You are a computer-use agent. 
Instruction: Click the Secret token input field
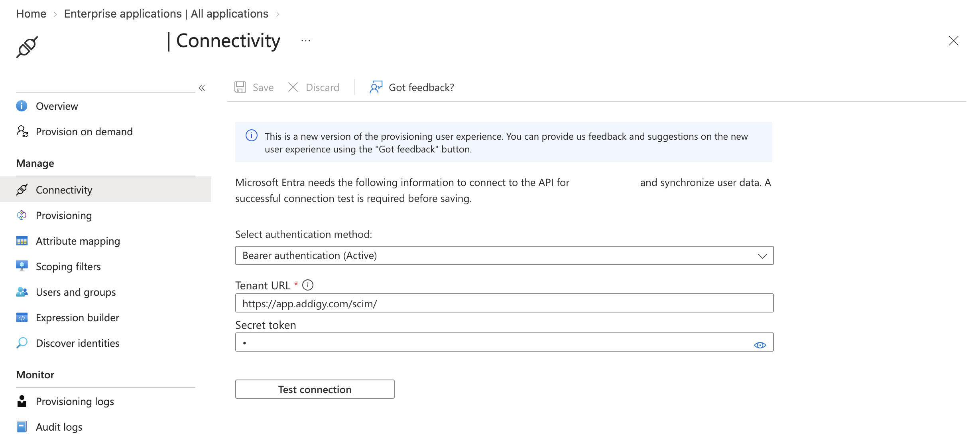click(504, 342)
